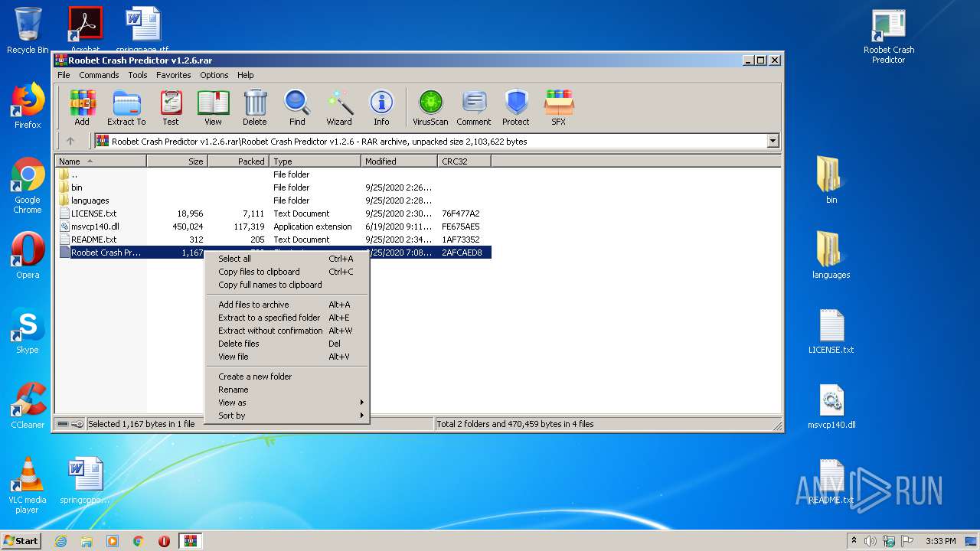Expand the archive path dropdown
Image resolution: width=980 pixels, height=551 pixels.
click(x=773, y=141)
